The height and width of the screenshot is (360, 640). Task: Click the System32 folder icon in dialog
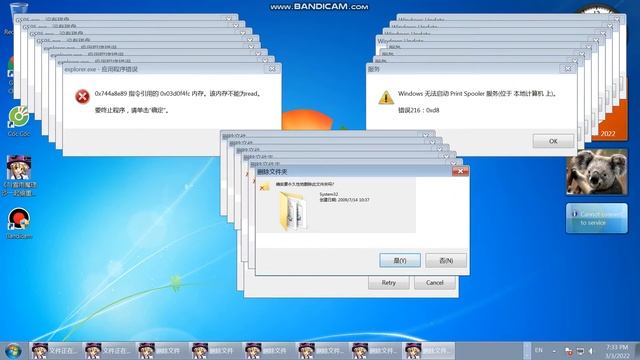[293, 211]
